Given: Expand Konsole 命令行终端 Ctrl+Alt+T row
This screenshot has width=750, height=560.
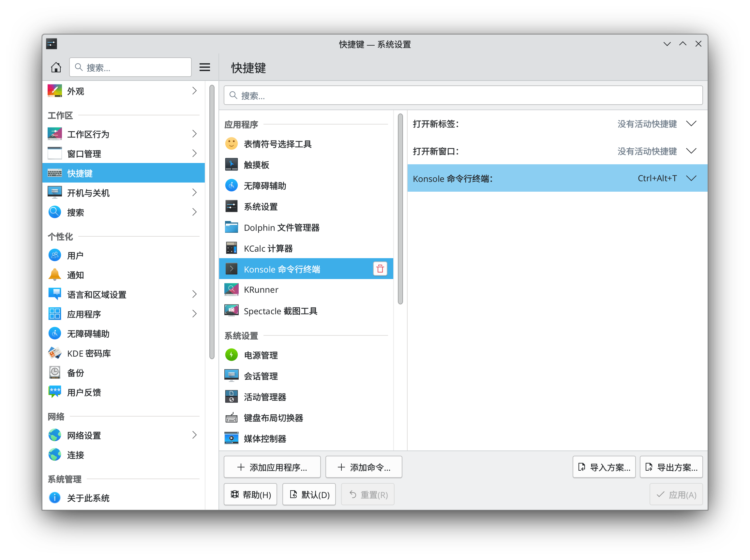Looking at the screenshot, I should [691, 178].
